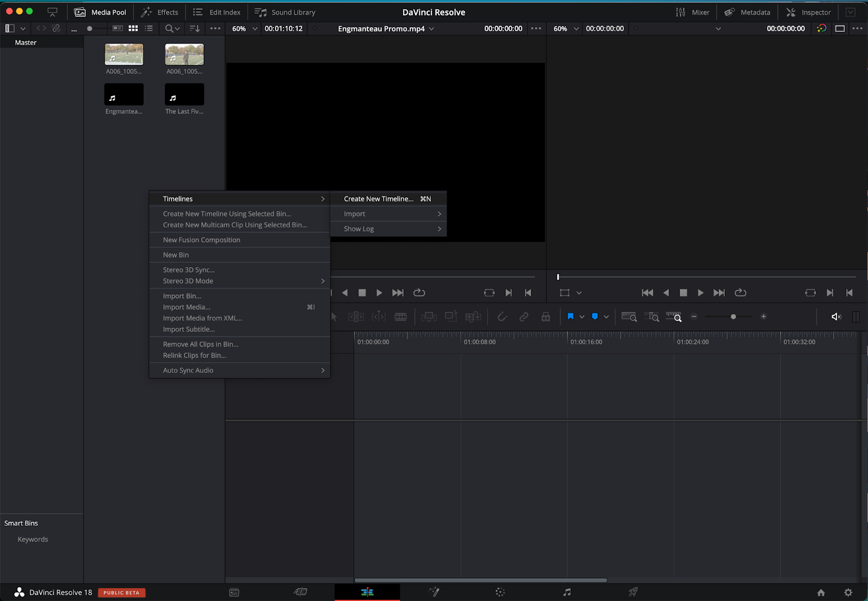Open the Fairlight audio page

pyautogui.click(x=567, y=592)
